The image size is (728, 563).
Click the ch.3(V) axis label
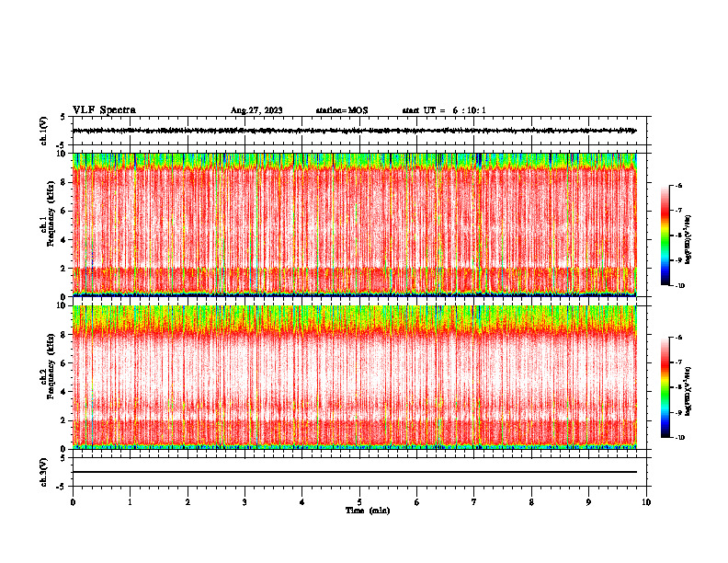(44, 472)
